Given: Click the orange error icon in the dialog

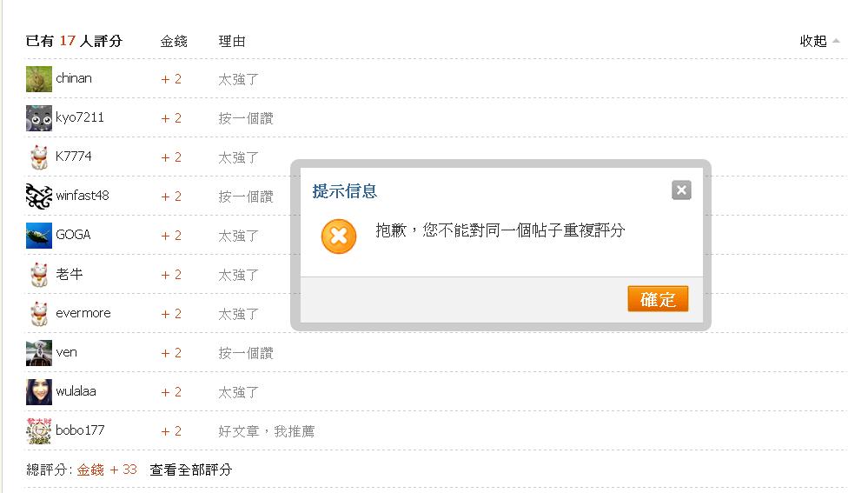Looking at the screenshot, I should [x=339, y=237].
